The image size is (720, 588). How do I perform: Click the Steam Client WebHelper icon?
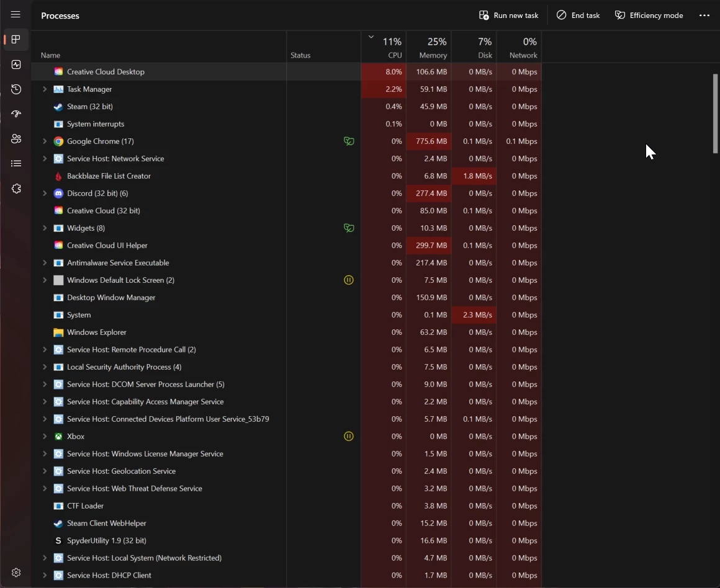tap(58, 523)
